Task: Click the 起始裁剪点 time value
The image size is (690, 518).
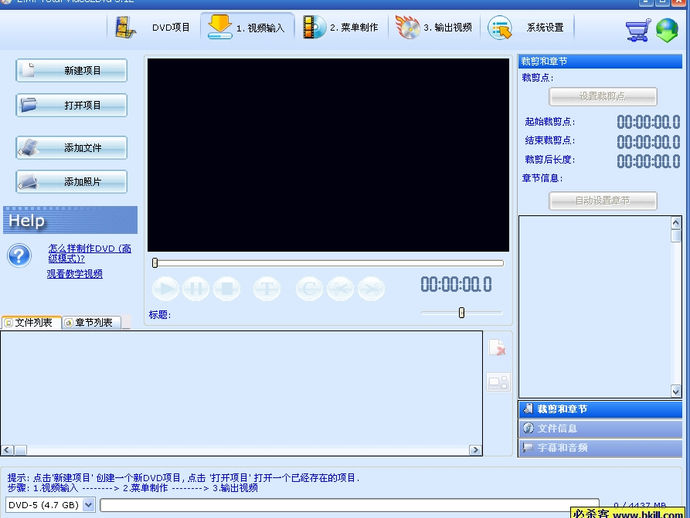Action: [x=648, y=122]
